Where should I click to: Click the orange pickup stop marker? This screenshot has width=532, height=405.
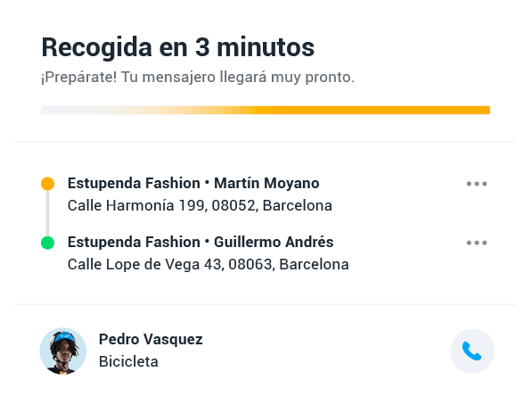tap(47, 184)
